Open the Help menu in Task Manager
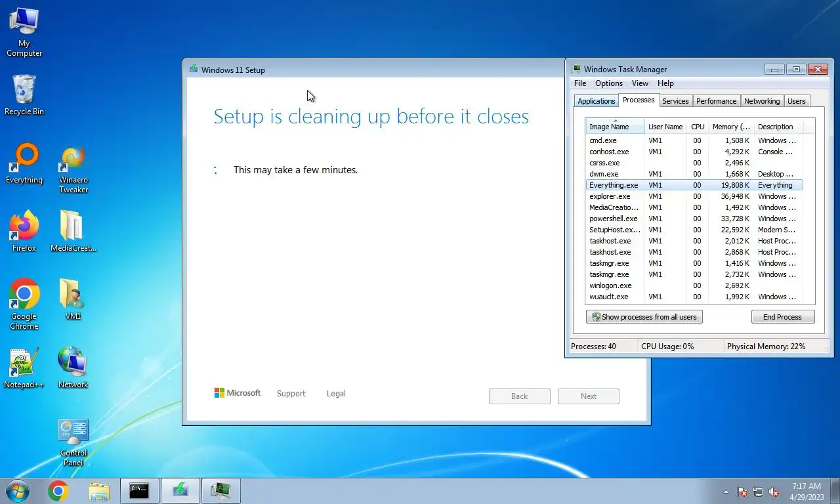The height and width of the screenshot is (504, 840). click(665, 83)
